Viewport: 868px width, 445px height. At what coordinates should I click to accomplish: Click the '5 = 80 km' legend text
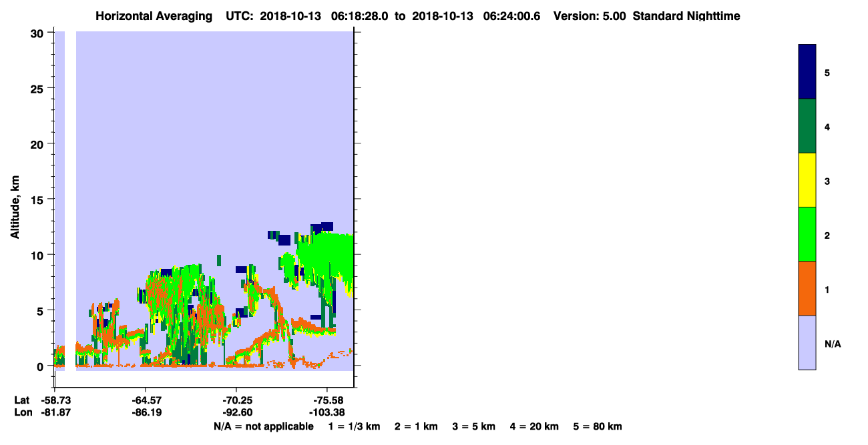598,426
